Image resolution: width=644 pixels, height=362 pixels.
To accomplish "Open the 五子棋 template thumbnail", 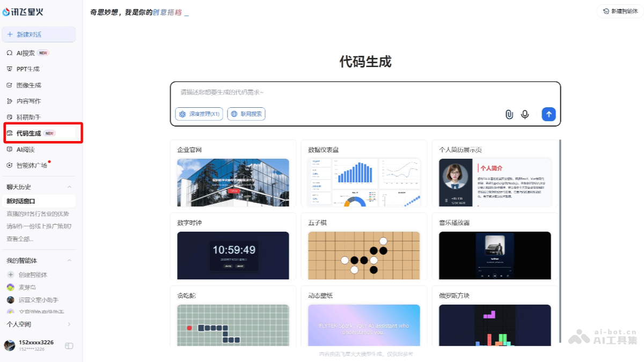I will 364,255.
